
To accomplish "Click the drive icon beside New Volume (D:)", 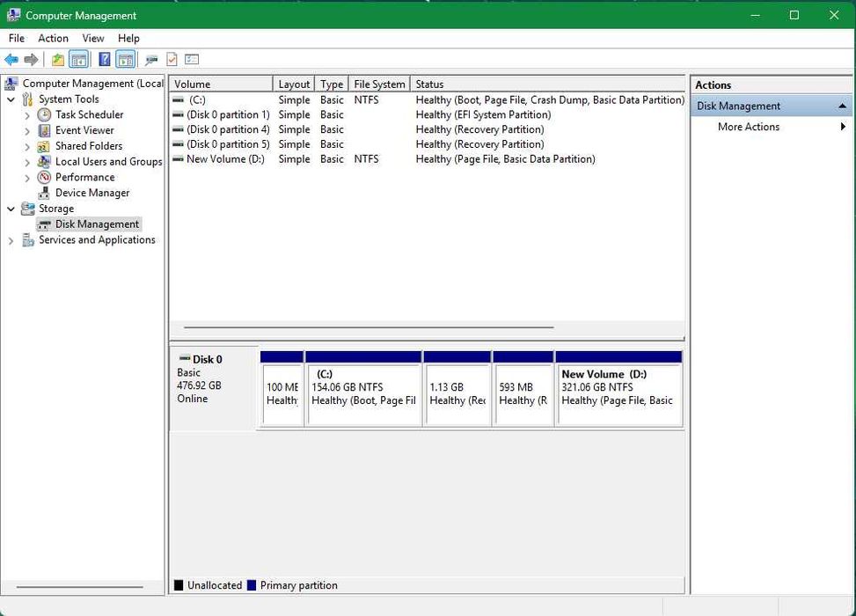I will pyautogui.click(x=178, y=159).
